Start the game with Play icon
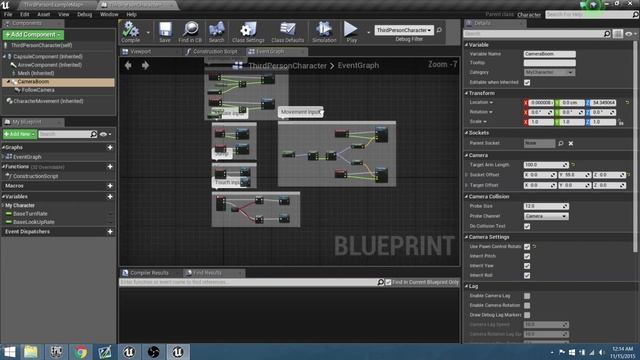The width and height of the screenshot is (640, 360). pyautogui.click(x=351, y=31)
